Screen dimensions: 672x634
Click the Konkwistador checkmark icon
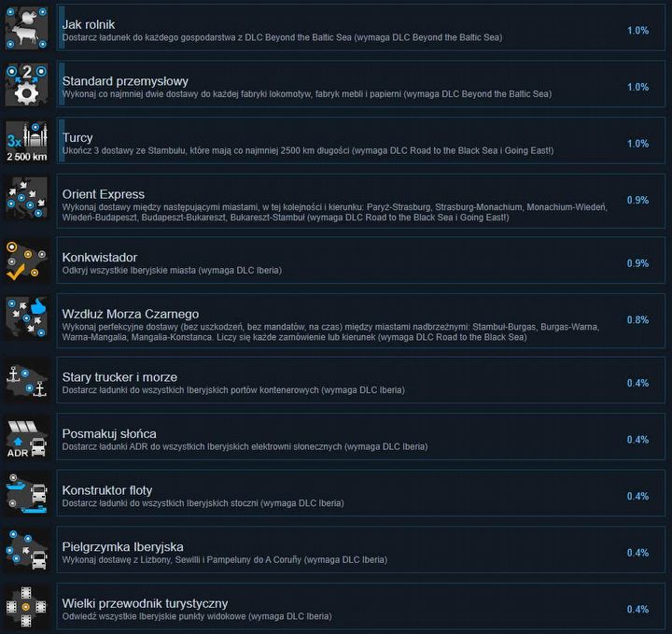(26, 261)
